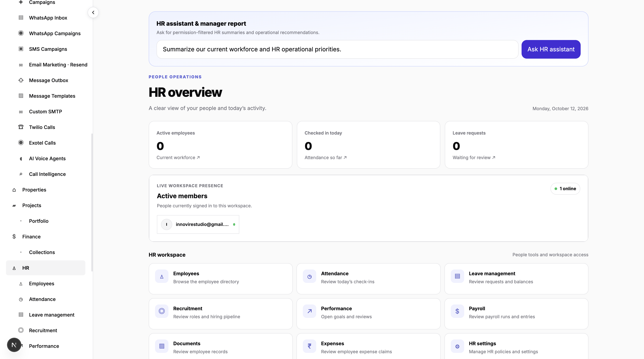The height and width of the screenshot is (359, 644).
Task: Open the Attendance so far link
Action: [x=326, y=157]
